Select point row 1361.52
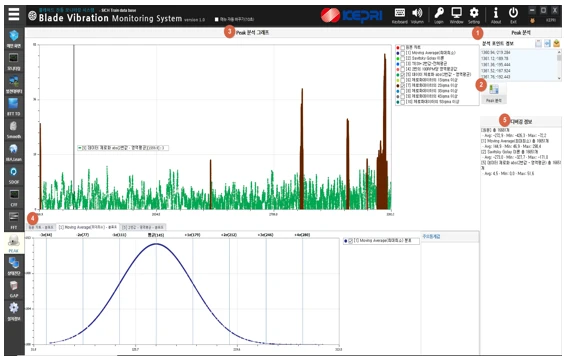 coord(496,71)
